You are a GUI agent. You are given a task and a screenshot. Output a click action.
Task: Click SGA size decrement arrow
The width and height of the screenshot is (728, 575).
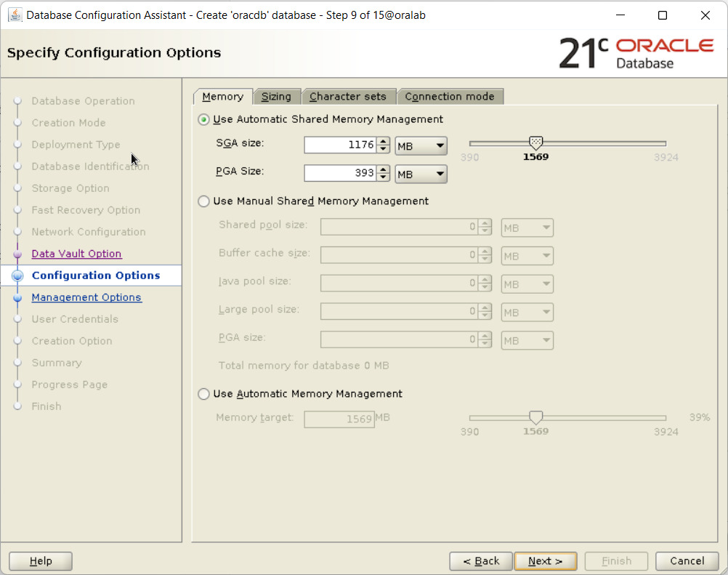[x=384, y=150]
